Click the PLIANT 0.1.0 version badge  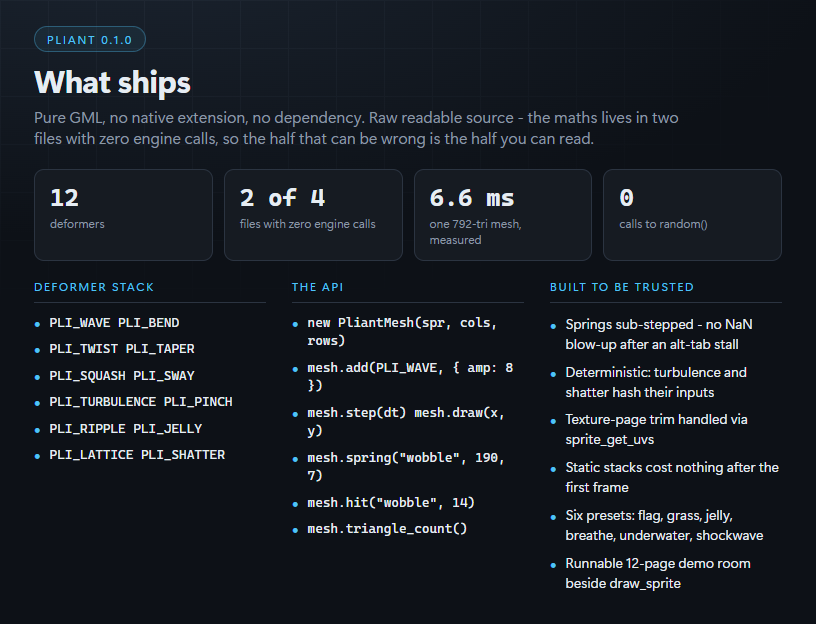[90, 40]
